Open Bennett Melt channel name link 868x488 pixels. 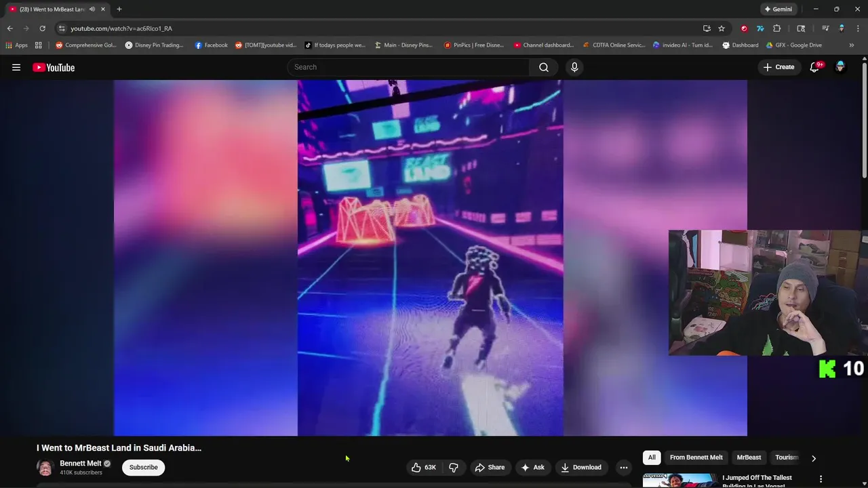(x=80, y=464)
